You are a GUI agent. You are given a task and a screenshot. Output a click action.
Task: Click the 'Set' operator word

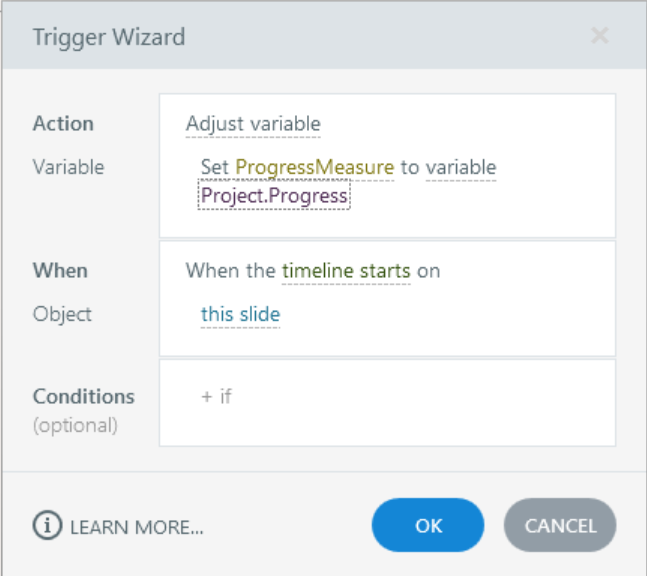[215, 167]
